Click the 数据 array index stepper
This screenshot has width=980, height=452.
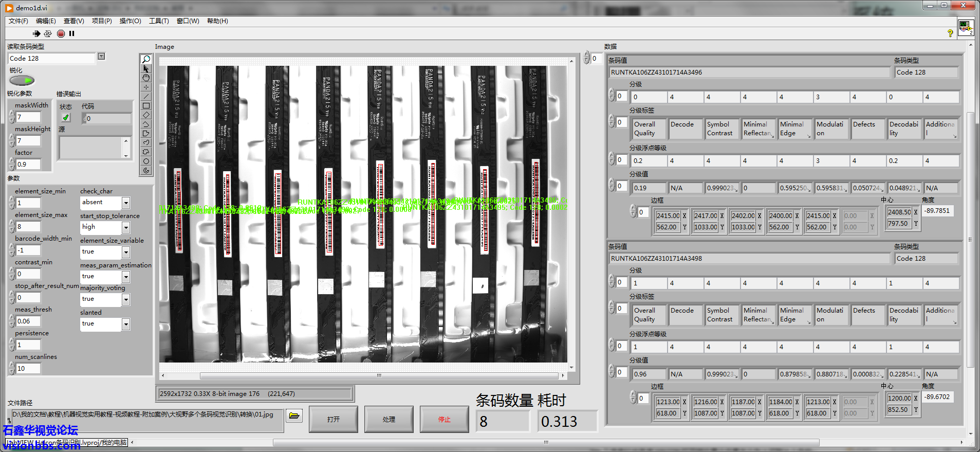pyautogui.click(x=586, y=58)
